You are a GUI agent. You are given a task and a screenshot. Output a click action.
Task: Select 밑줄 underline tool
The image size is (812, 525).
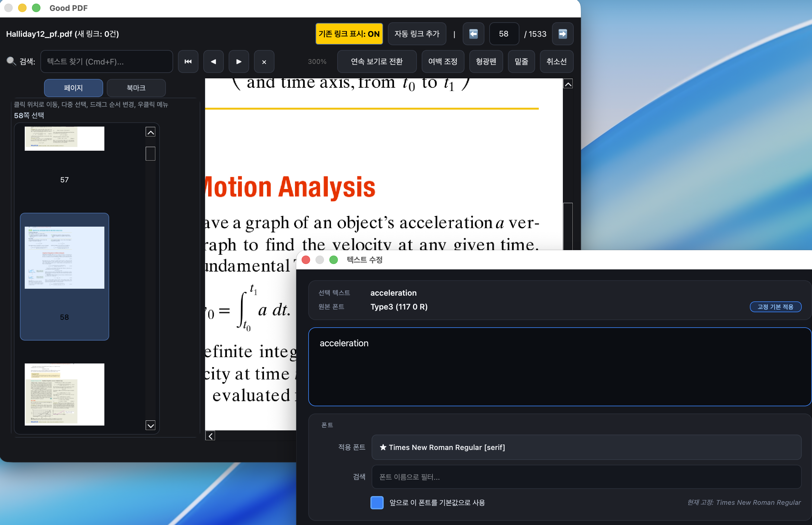[x=521, y=61]
